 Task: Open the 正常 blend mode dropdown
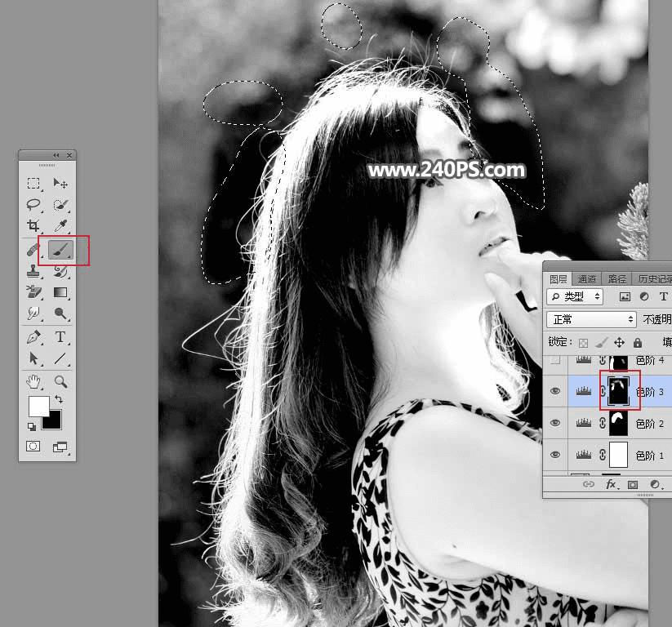pyautogui.click(x=591, y=319)
